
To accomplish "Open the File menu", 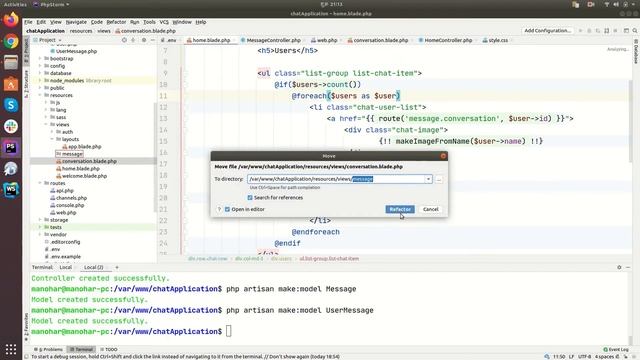I will tap(28, 22).
